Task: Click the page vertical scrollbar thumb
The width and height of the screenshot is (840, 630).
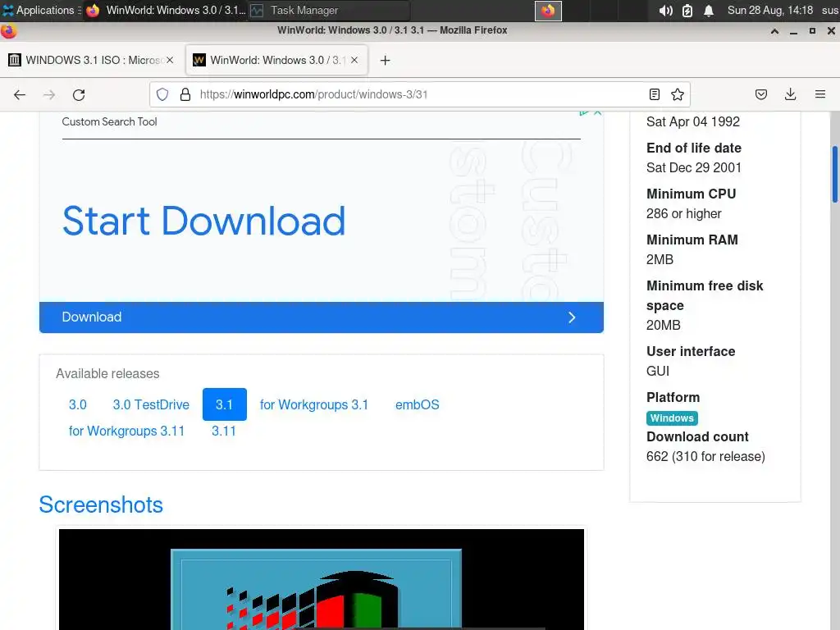Action: (834, 174)
